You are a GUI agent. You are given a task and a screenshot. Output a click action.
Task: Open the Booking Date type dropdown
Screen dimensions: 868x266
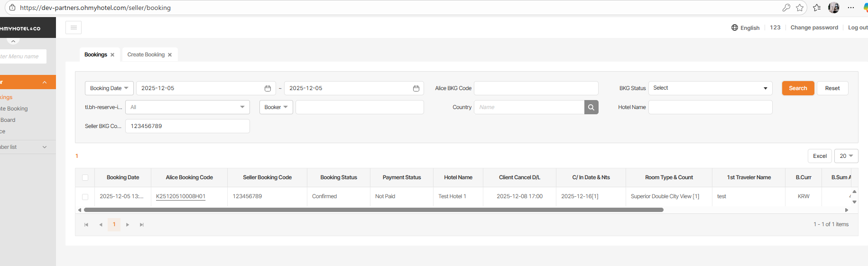[x=109, y=88]
